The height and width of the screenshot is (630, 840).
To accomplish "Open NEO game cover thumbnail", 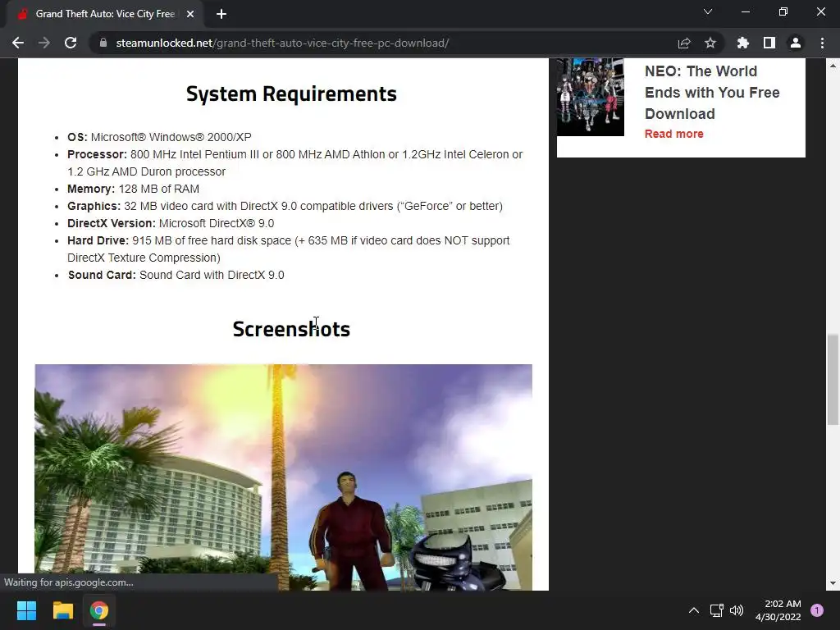I will pyautogui.click(x=591, y=97).
